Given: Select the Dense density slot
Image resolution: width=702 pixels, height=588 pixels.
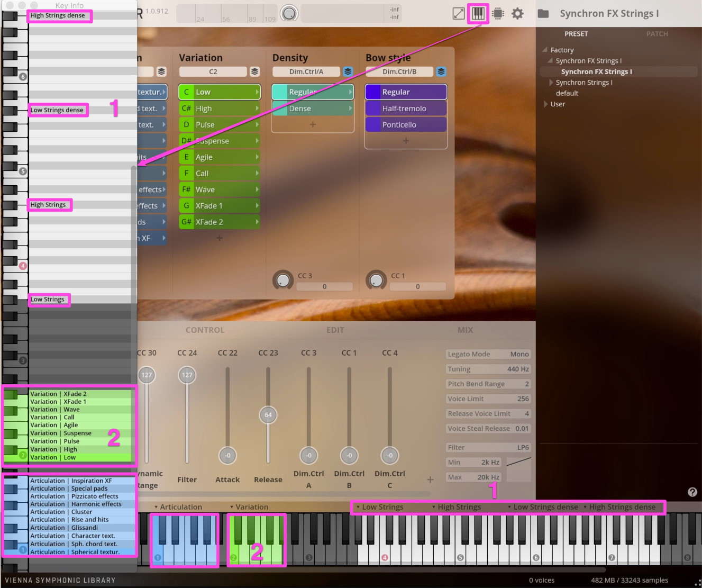Looking at the screenshot, I should (x=313, y=108).
